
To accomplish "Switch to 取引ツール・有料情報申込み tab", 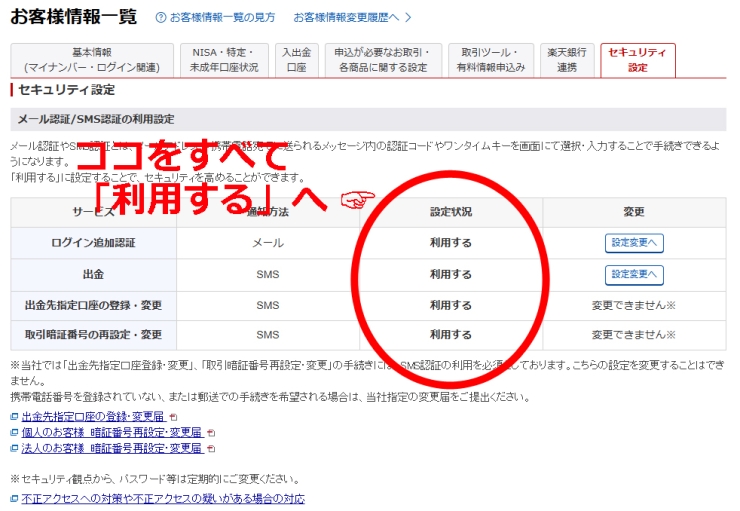I will click(x=491, y=60).
